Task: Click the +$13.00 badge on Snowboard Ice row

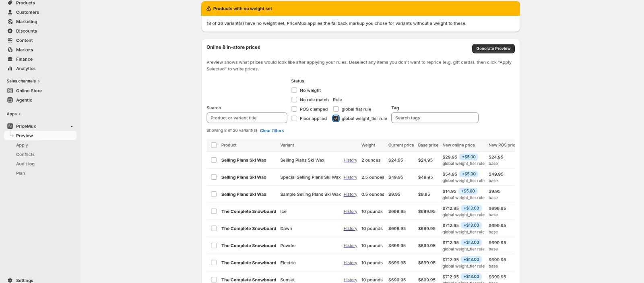Action: coord(471,208)
